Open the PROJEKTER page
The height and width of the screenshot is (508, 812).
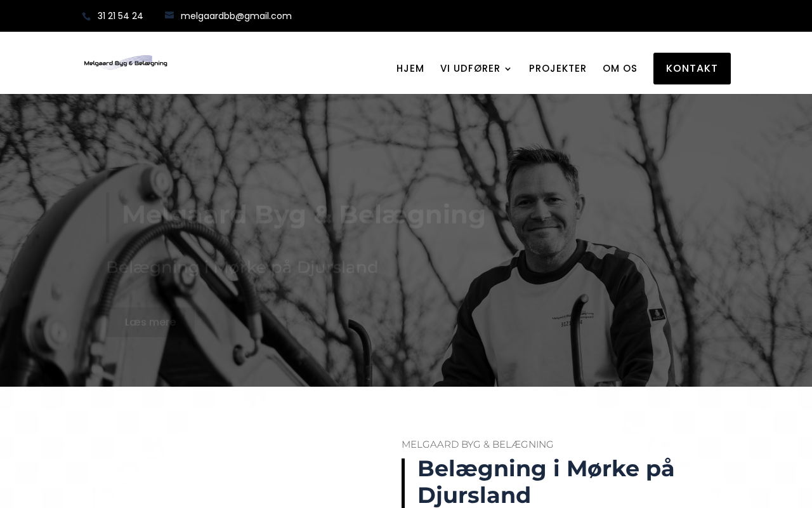[x=558, y=69]
